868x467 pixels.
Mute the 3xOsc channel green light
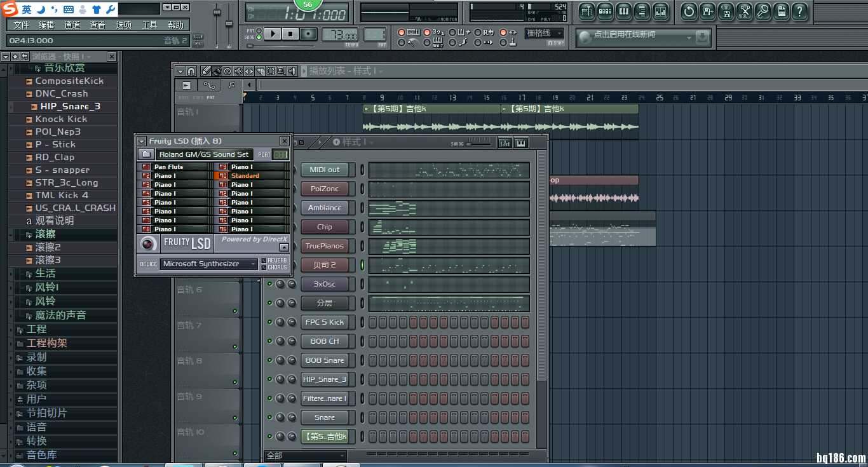coord(269,284)
